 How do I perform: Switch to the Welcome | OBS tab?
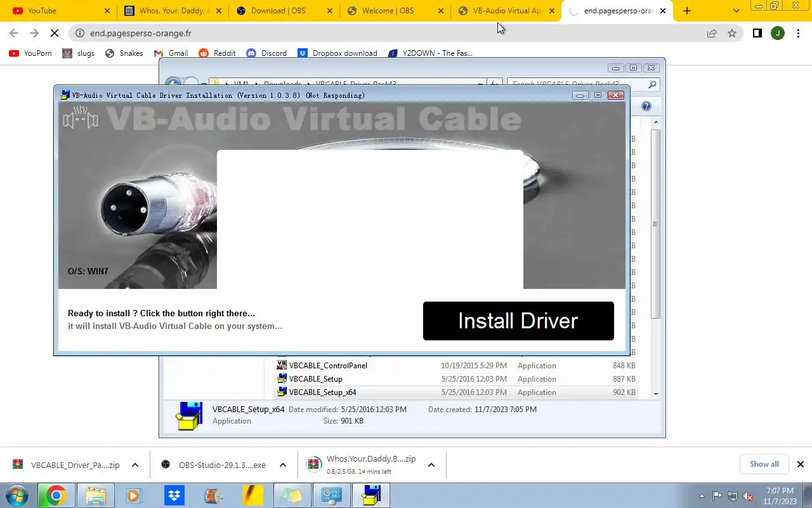click(x=395, y=11)
